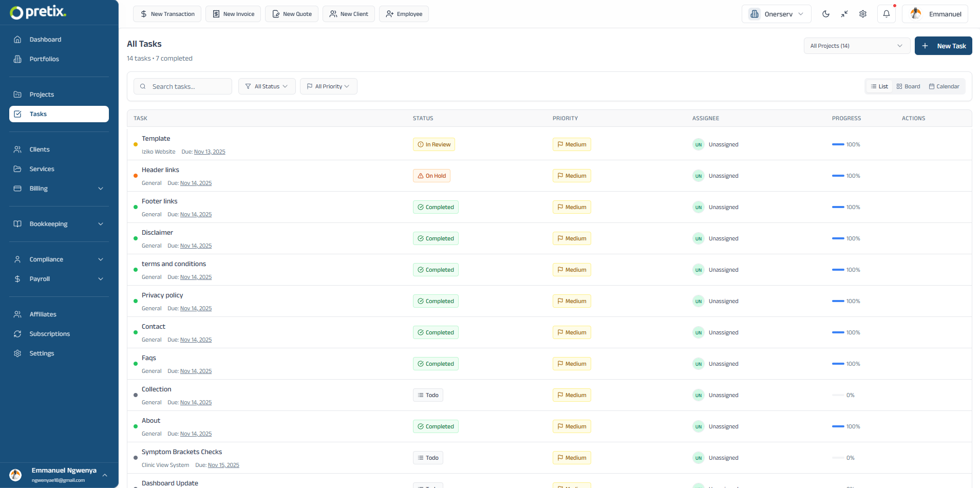Open Subscriptions in the sidebar
This screenshot has height=488, width=980.
[49, 334]
